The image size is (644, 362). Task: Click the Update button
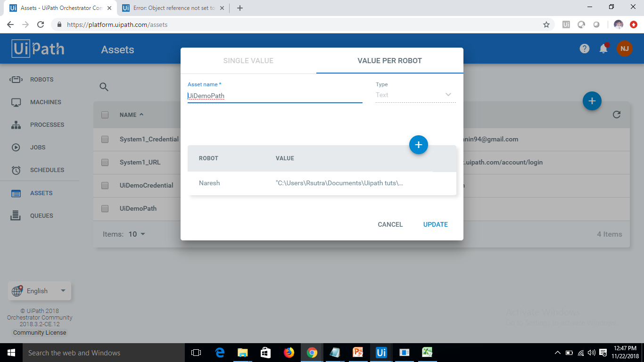click(435, 224)
